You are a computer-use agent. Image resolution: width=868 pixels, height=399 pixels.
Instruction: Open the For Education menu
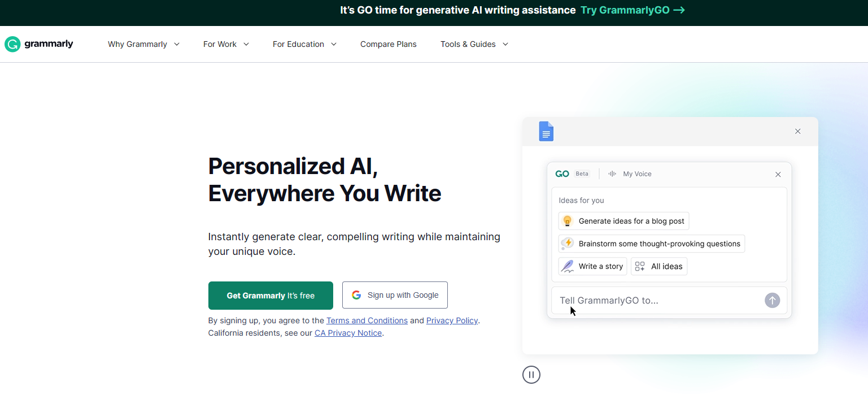pos(304,44)
